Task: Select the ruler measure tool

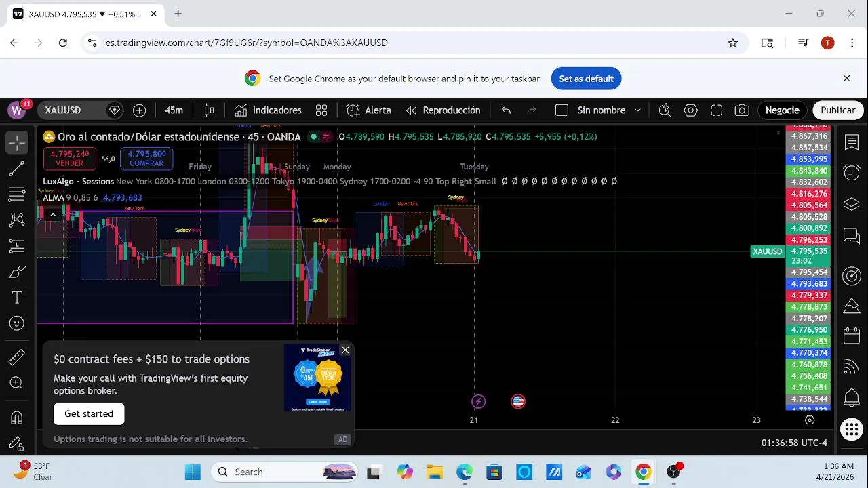Action: tap(17, 357)
